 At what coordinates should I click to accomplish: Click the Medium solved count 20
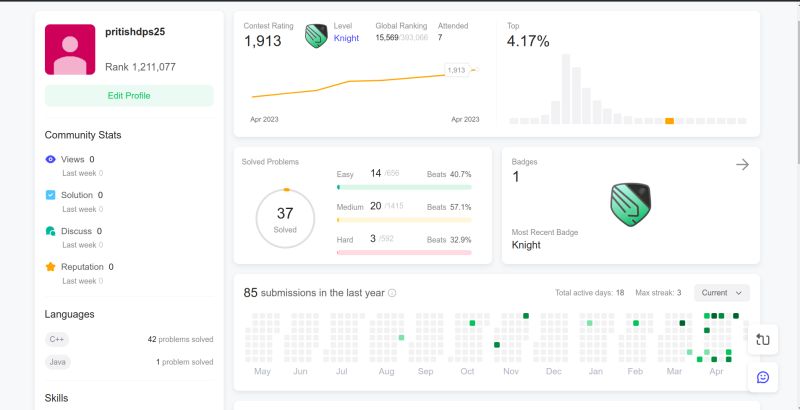click(x=376, y=206)
